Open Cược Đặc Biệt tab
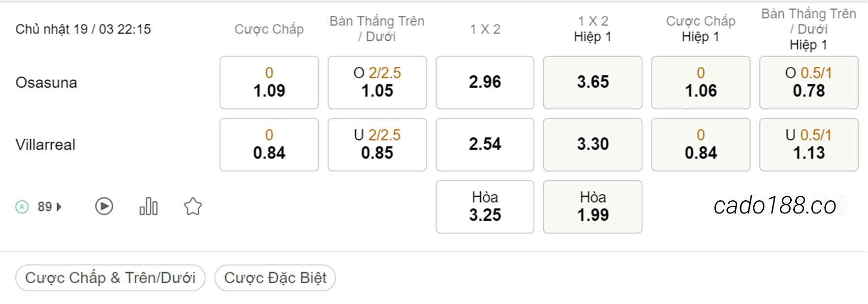The image size is (868, 304). pyautogui.click(x=275, y=278)
